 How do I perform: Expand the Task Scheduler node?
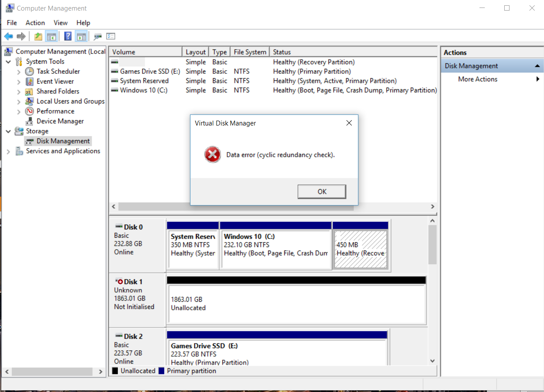pyautogui.click(x=19, y=72)
